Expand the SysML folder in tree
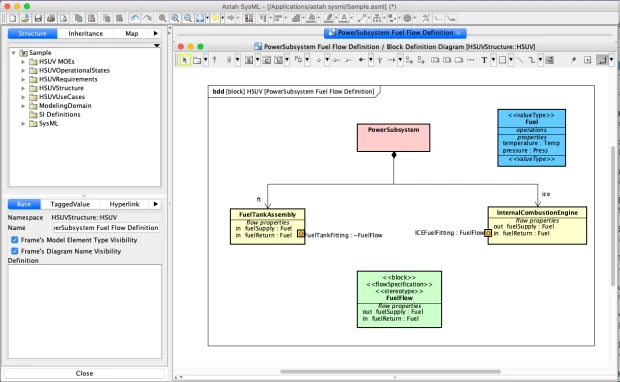620x382 pixels. tap(23, 123)
